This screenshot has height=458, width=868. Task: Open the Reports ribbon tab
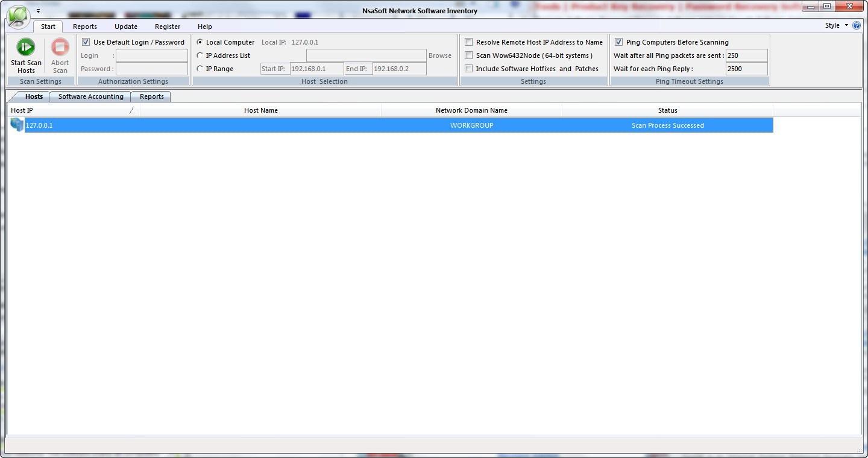point(85,27)
